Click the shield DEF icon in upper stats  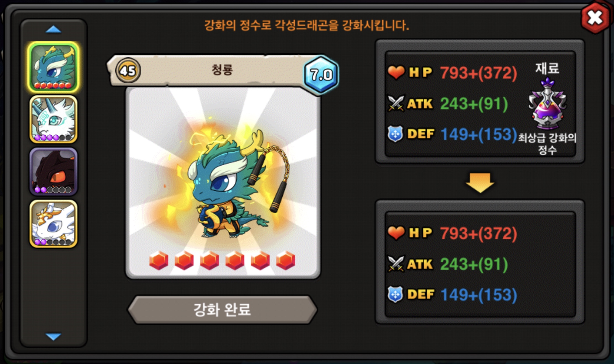[395, 134]
